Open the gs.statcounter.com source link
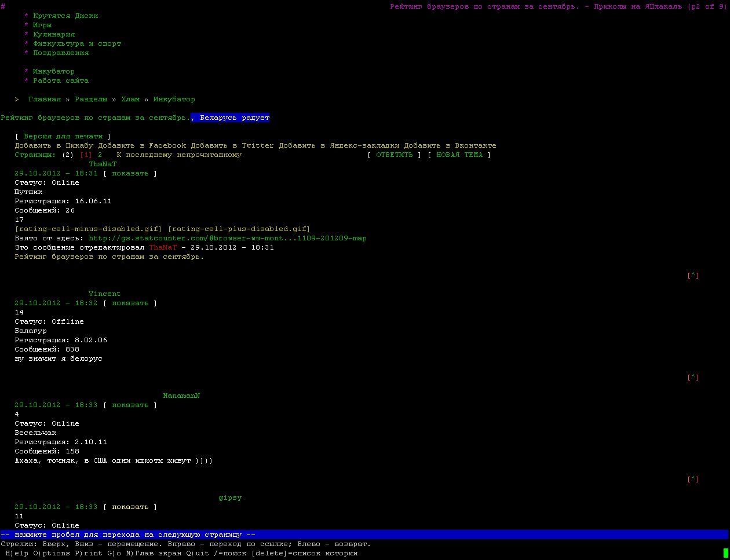 click(228, 238)
